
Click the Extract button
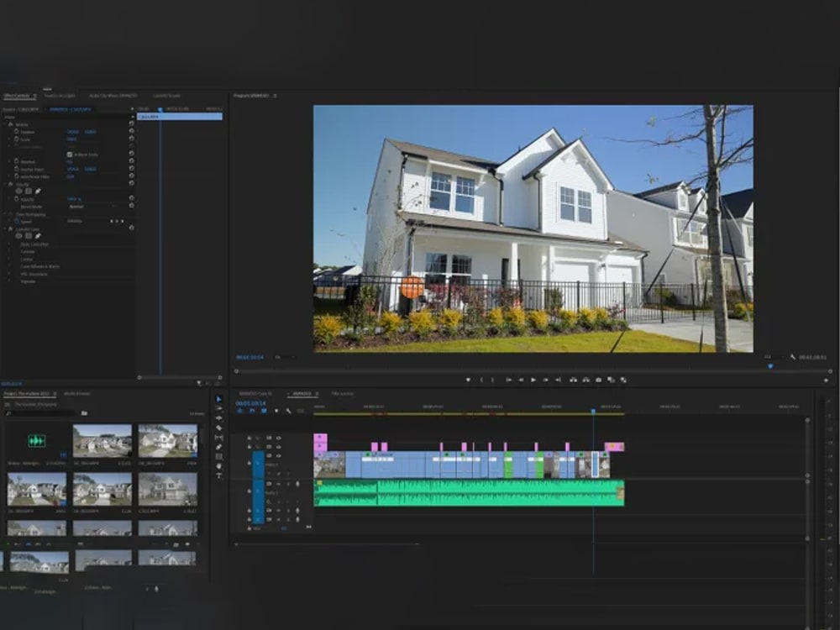point(586,380)
